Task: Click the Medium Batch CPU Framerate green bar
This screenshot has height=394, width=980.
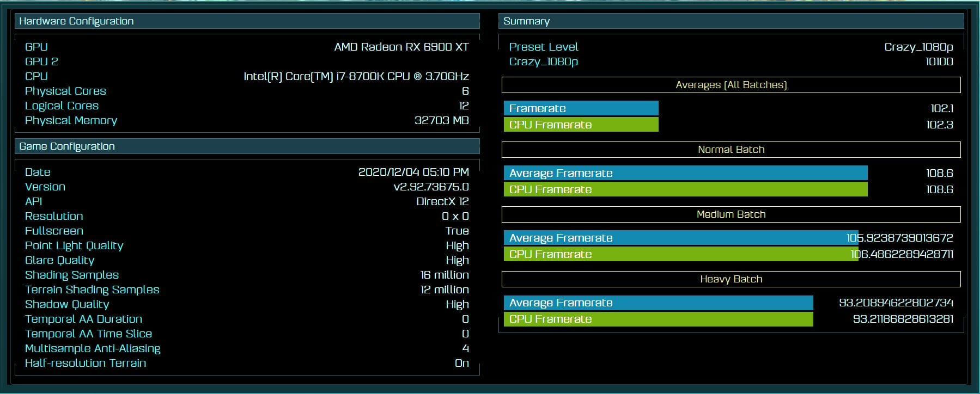Action: 681,254
